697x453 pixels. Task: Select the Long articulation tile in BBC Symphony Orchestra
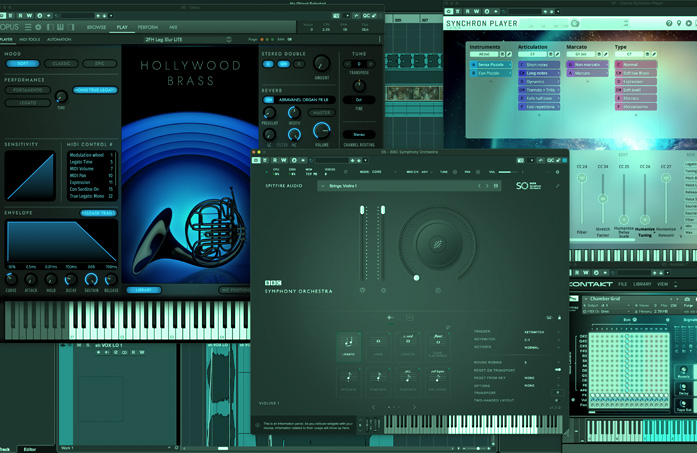[378, 345]
